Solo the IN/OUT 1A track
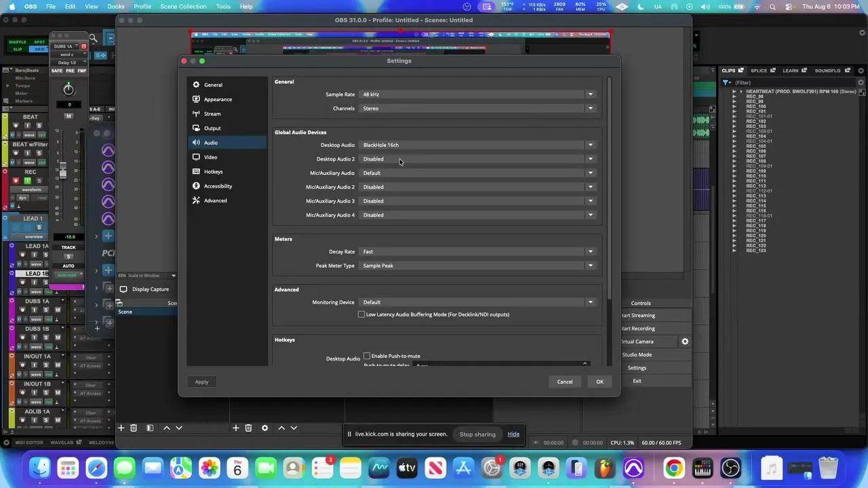Image resolution: width=868 pixels, height=488 pixels. [x=45, y=365]
